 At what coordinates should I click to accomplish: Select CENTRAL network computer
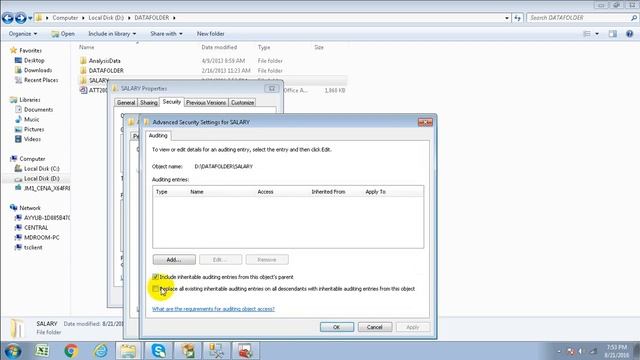click(x=36, y=228)
